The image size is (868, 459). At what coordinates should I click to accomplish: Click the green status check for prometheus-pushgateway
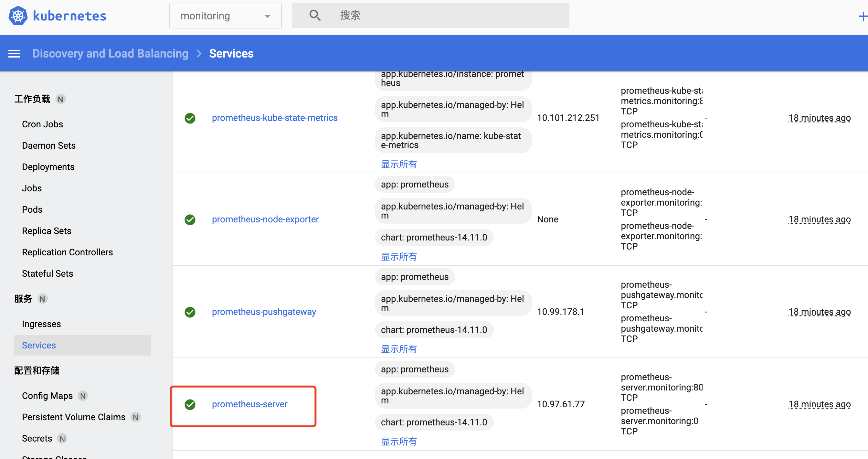pos(190,312)
